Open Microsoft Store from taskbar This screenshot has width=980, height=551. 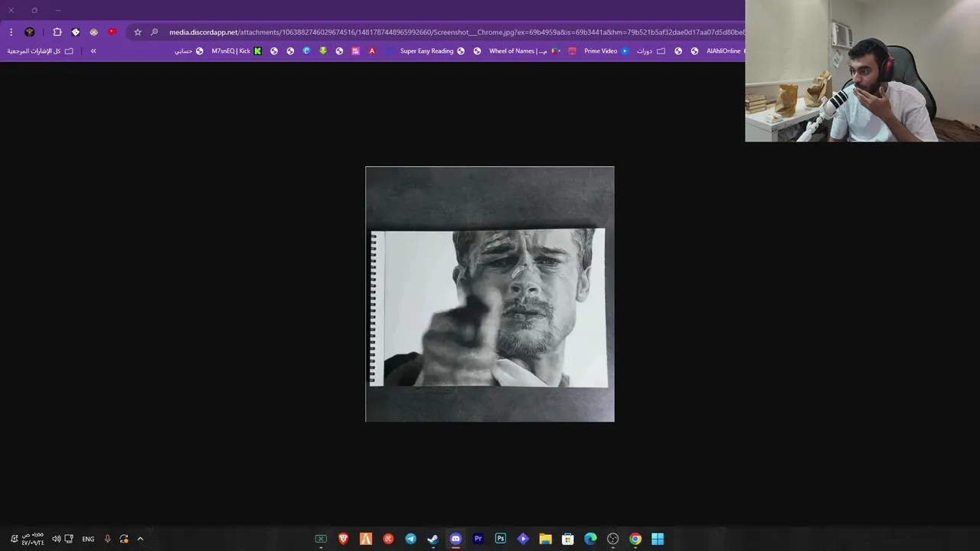pos(568,539)
